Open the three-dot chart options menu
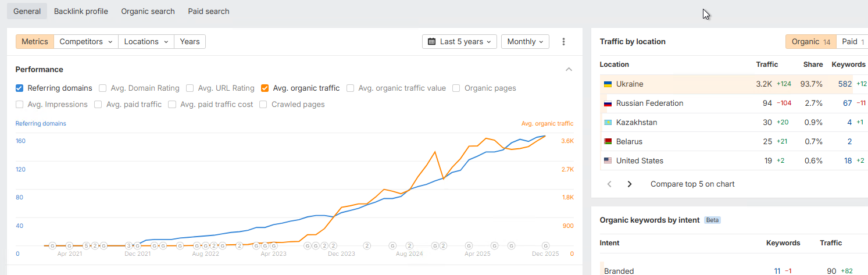Image resolution: width=868 pixels, height=275 pixels. [563, 42]
